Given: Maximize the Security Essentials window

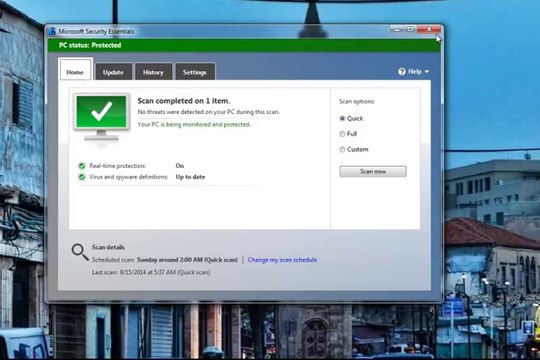Looking at the screenshot, I should [410, 29].
